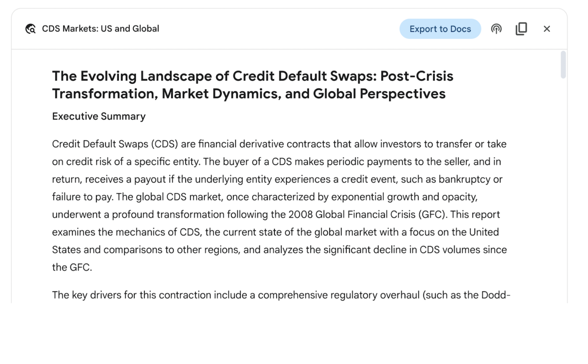Click the Export to Docs button
Viewport: 588px width, 364px height.
point(440,29)
